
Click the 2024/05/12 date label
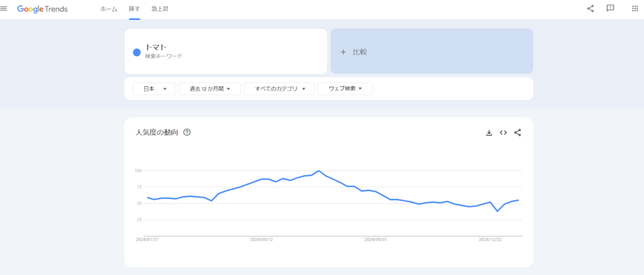pos(261,240)
